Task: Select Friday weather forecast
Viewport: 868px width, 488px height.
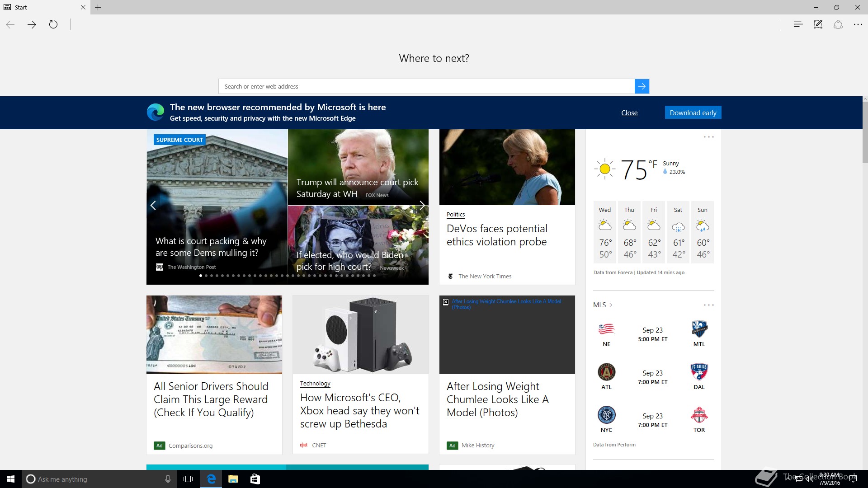Action: point(654,232)
